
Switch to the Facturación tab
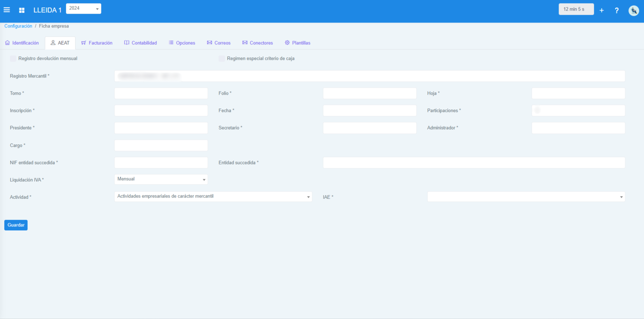(97, 43)
